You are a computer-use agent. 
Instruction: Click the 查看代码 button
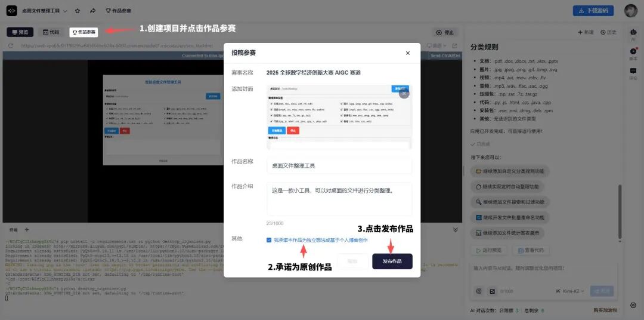(531, 250)
